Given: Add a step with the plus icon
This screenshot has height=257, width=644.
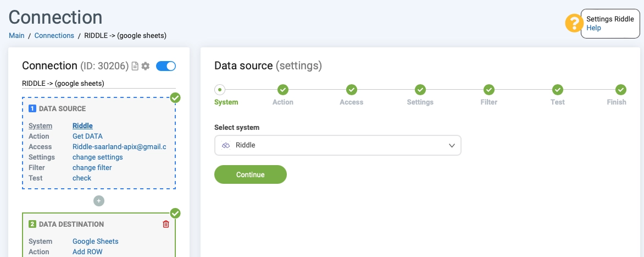Looking at the screenshot, I should click(98, 201).
